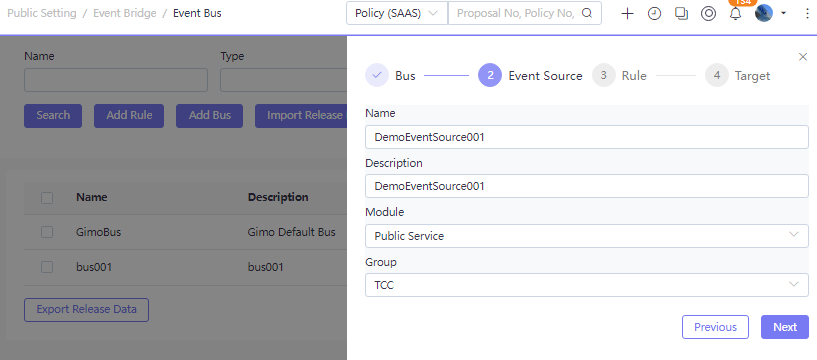Screen dimensions: 817x360
Task: Click the Event Bus breadcrumb
Action: 197,14
